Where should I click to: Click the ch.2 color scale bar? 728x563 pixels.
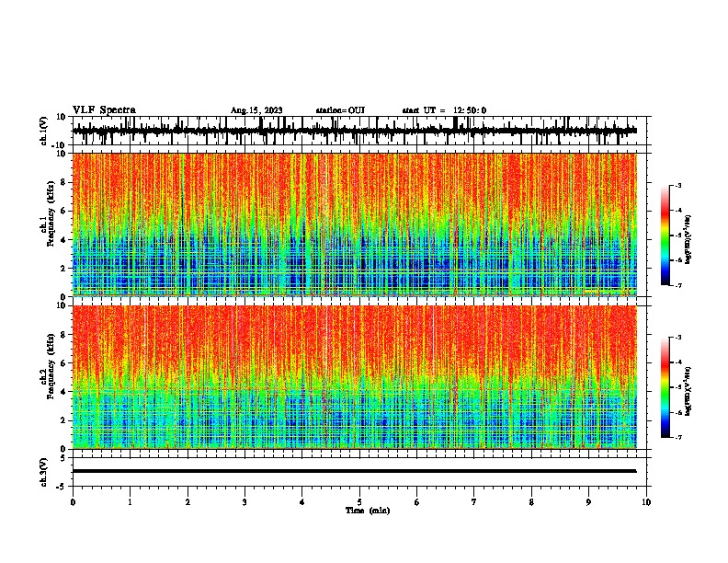pyautogui.click(x=665, y=387)
